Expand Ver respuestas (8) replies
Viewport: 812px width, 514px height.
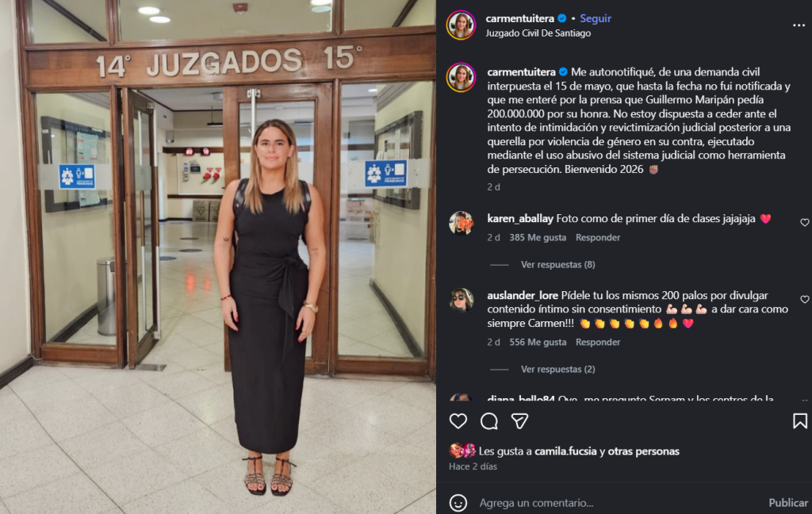(557, 264)
